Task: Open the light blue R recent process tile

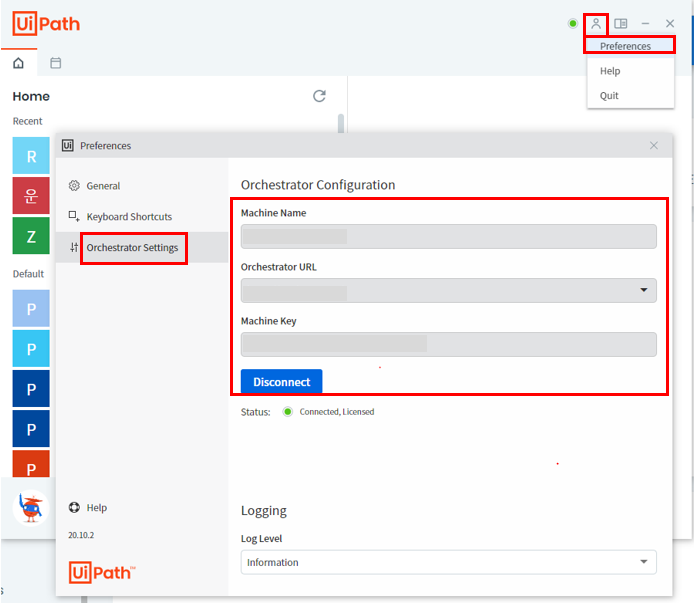Action: 31,156
